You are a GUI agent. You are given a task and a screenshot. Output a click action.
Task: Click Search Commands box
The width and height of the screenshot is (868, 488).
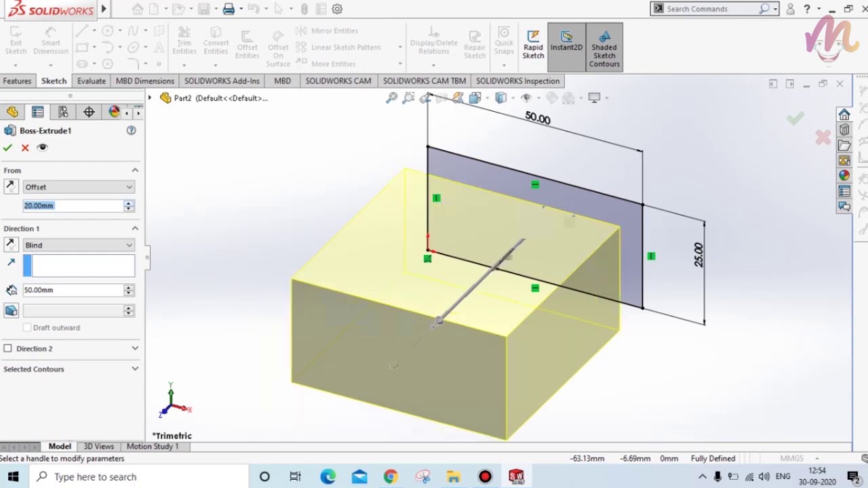click(711, 9)
